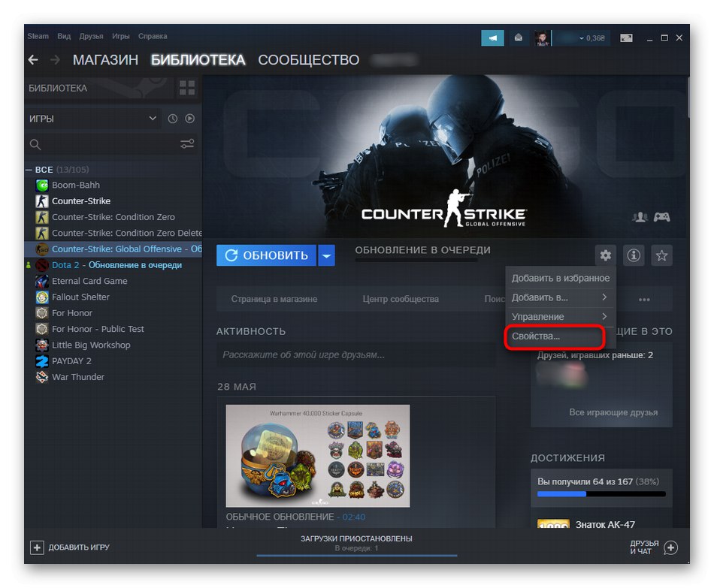Go to the СООБЩЕСТВО tab
The width and height of the screenshot is (714, 588).
coord(309,59)
